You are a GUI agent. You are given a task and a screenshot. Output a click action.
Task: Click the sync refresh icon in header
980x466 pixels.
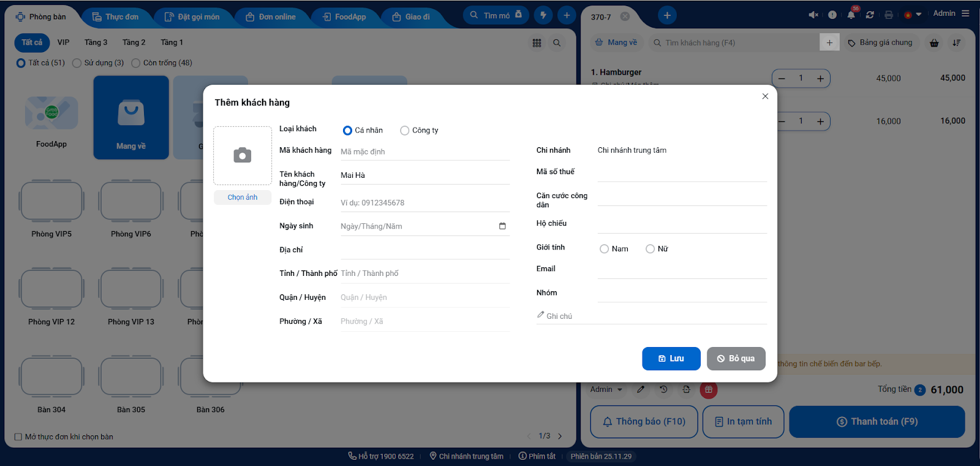coord(870,15)
